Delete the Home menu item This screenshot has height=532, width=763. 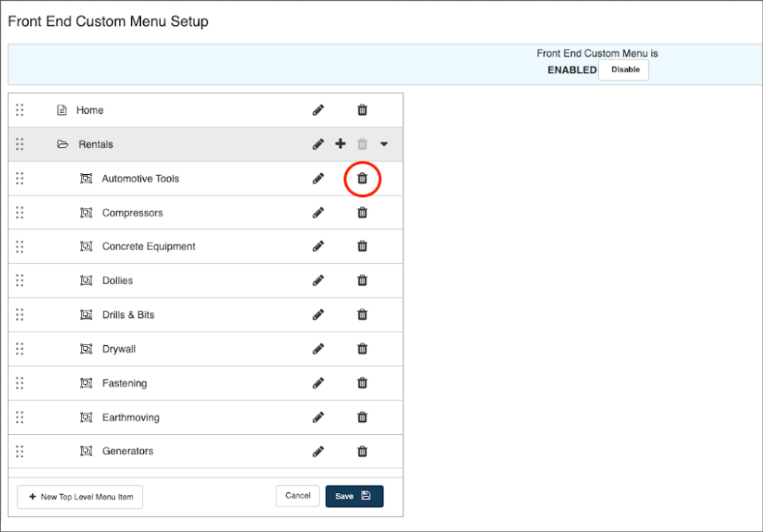[362, 110]
